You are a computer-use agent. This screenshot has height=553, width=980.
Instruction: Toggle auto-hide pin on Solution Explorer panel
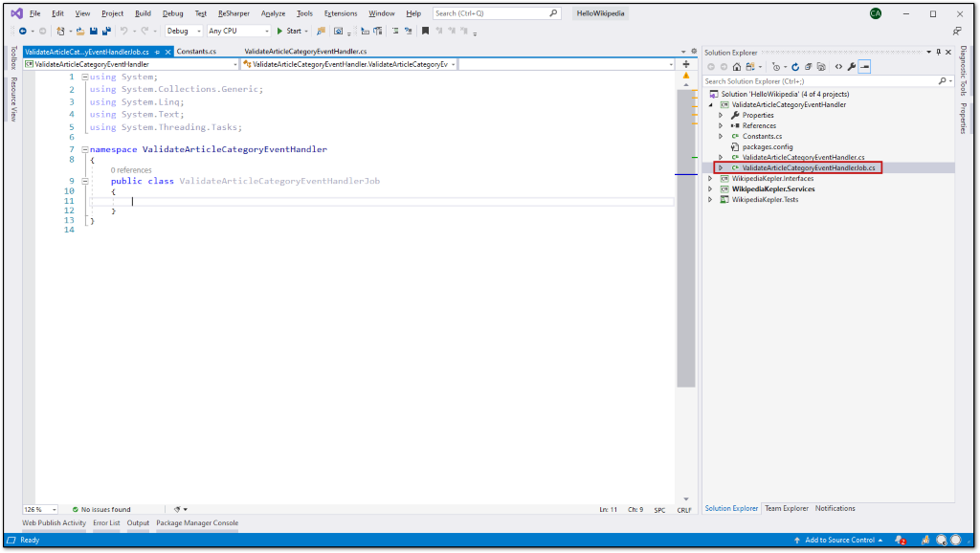click(938, 53)
